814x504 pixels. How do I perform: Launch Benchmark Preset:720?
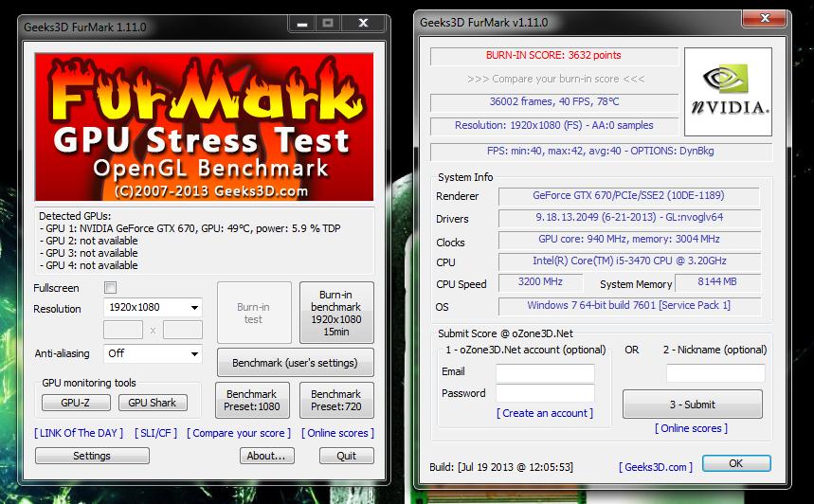336,400
